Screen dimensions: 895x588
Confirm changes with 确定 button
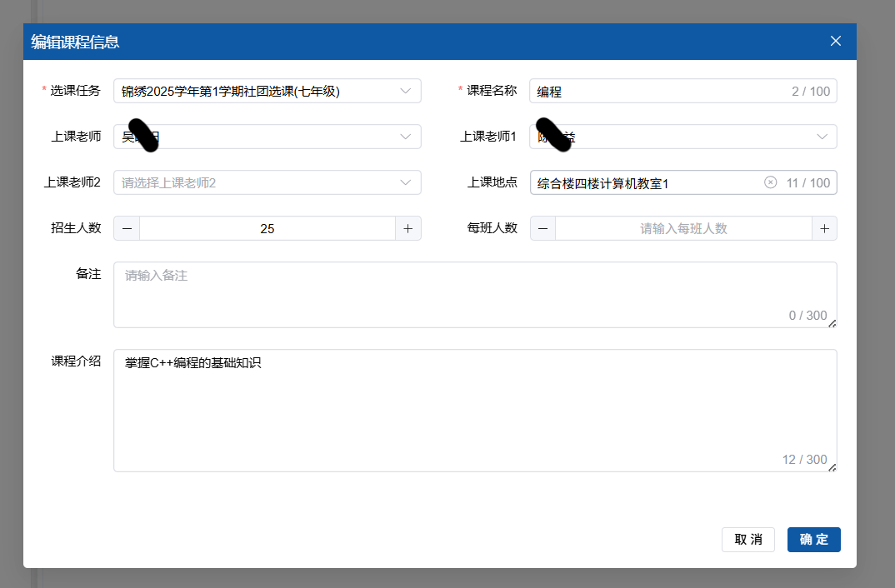pos(813,540)
